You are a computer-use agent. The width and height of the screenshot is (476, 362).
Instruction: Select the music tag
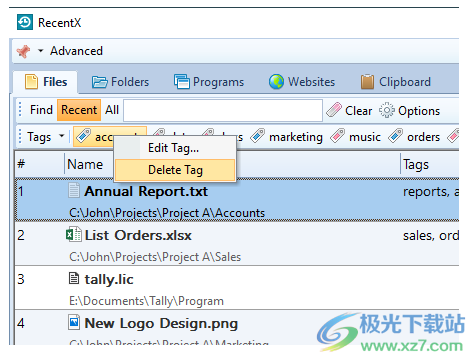pos(355,137)
